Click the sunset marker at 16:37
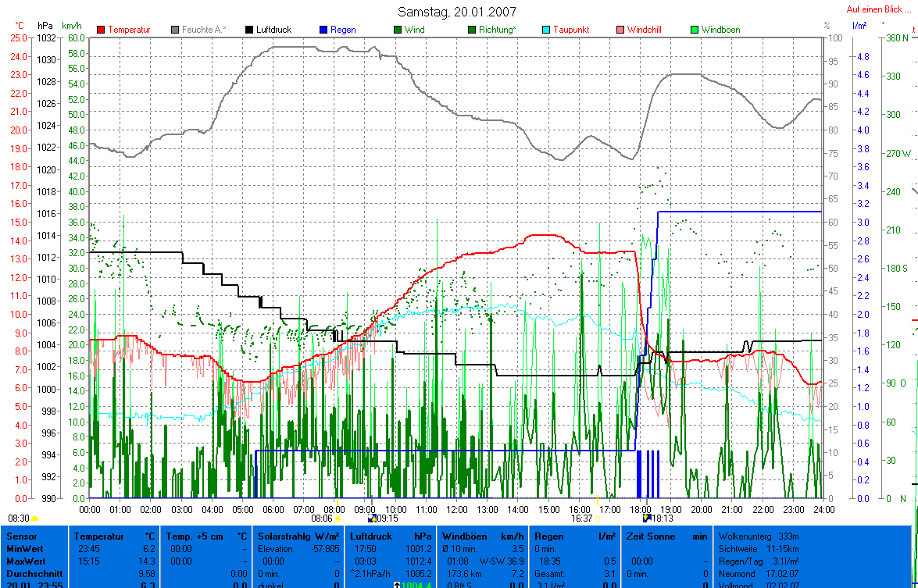The height and width of the screenshot is (588, 918). click(597, 518)
